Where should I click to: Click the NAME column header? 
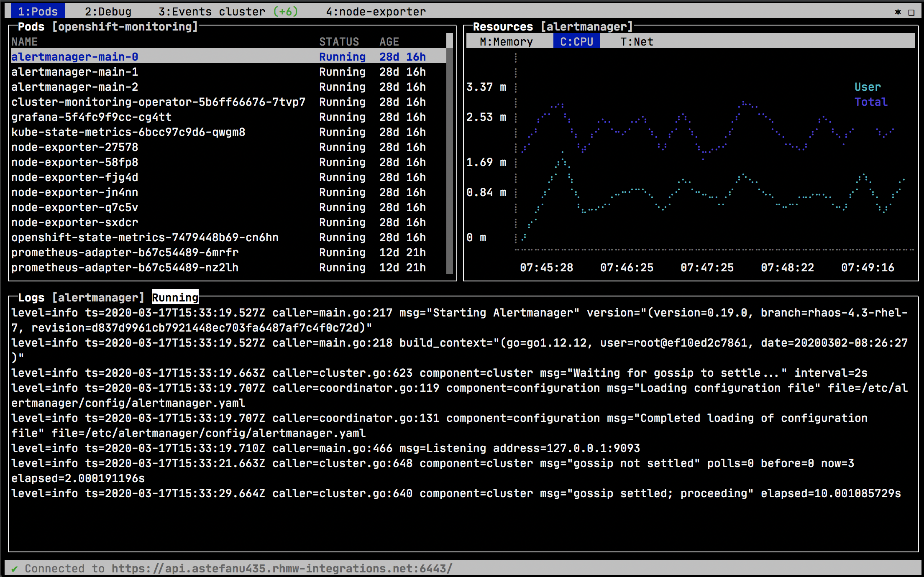coord(24,41)
